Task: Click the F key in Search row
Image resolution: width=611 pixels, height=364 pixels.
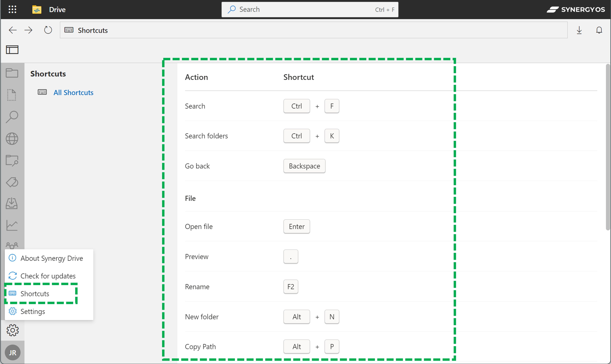Action: tap(332, 106)
